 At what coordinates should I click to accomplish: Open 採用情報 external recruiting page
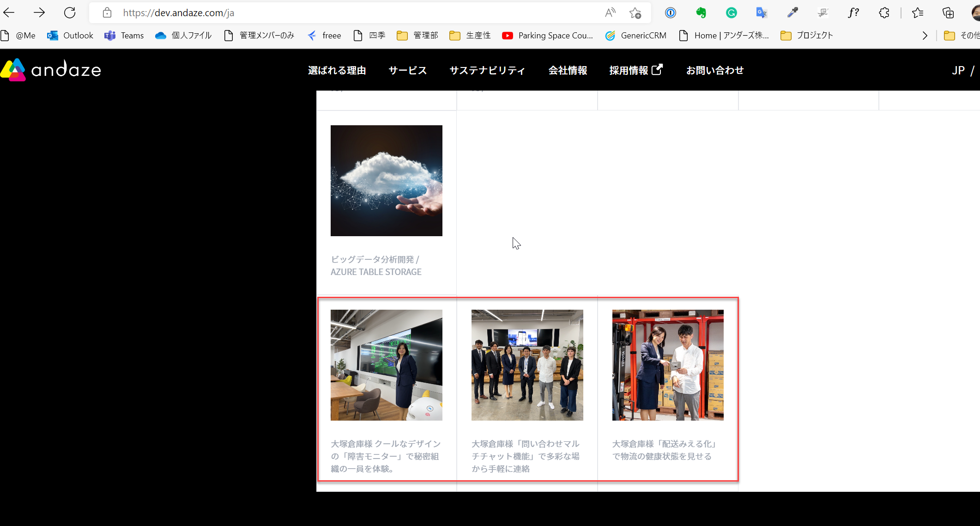pos(635,70)
